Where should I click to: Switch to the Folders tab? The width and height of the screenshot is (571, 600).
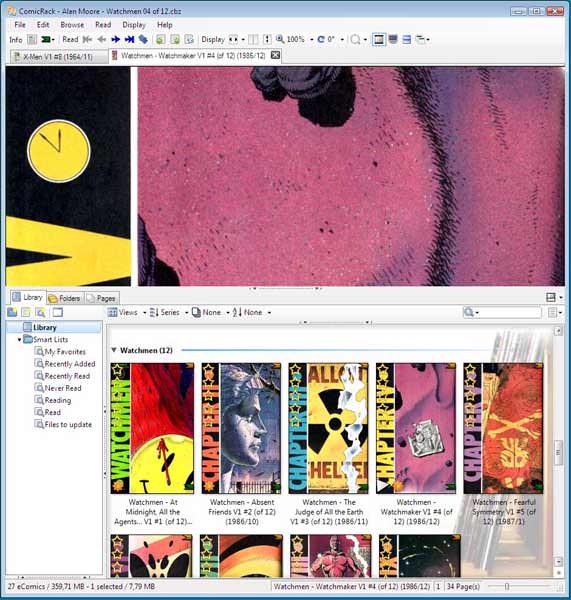tap(65, 298)
